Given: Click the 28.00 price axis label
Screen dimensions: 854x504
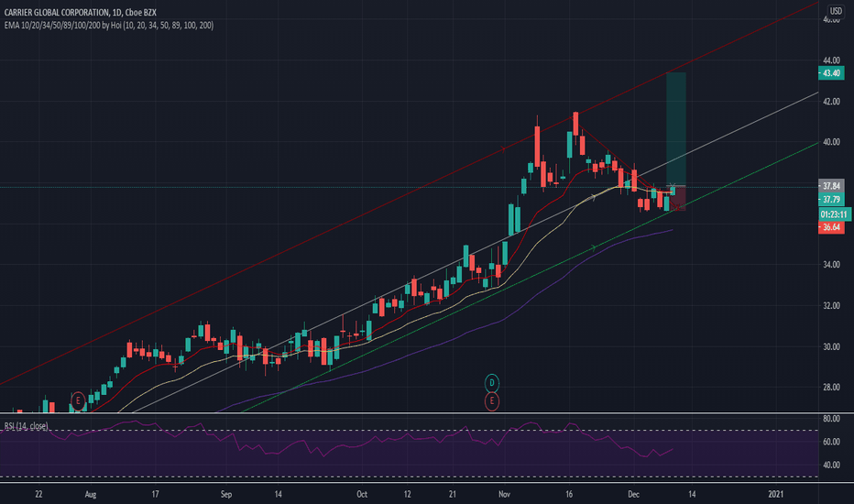Looking at the screenshot, I should point(831,388).
